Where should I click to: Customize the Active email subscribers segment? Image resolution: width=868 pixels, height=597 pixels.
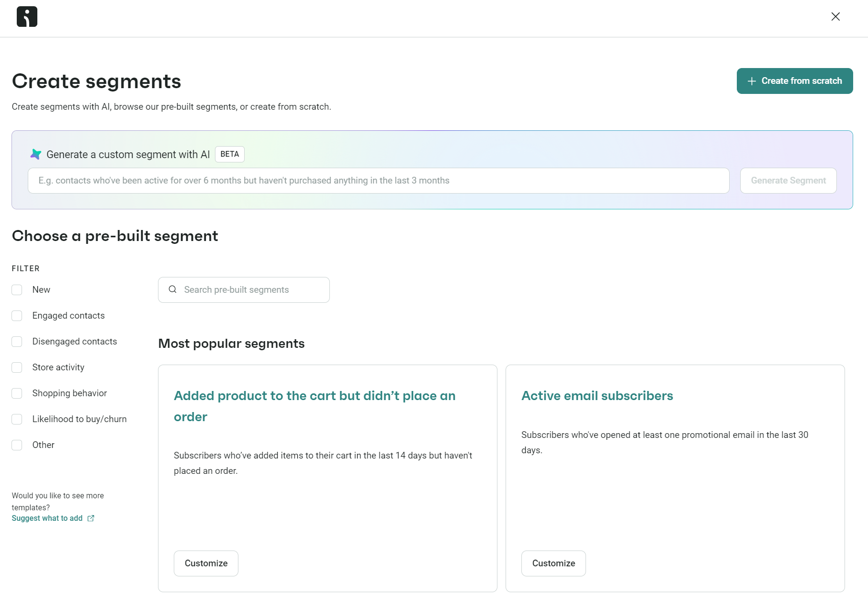[553, 563]
